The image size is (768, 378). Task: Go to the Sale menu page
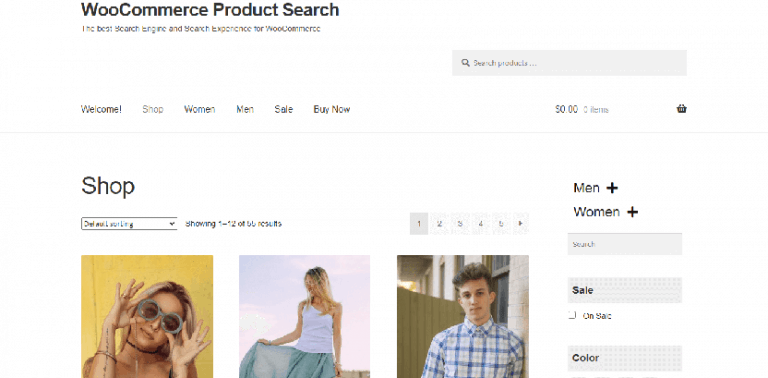(284, 109)
